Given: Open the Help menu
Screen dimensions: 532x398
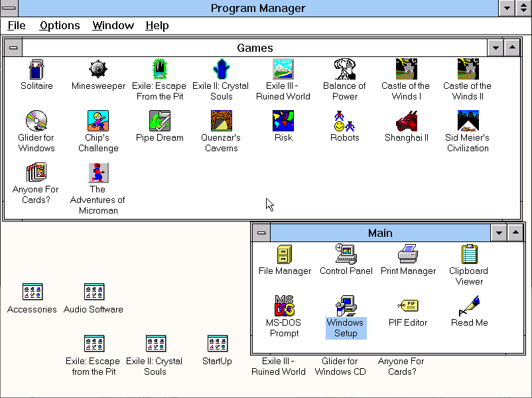Looking at the screenshot, I should click(157, 25).
